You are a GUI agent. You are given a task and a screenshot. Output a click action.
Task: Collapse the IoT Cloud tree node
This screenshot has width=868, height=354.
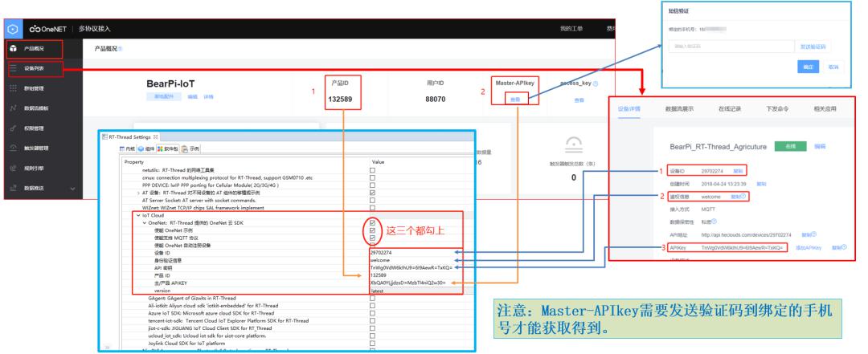click(138, 215)
